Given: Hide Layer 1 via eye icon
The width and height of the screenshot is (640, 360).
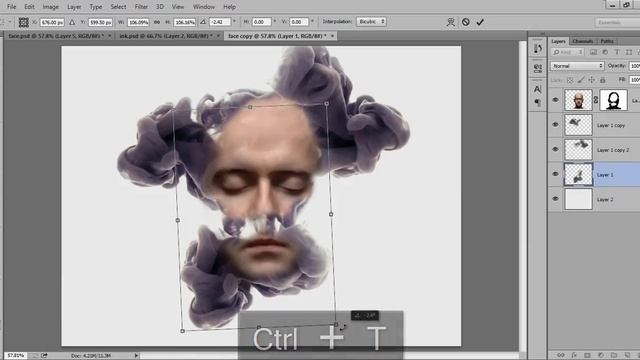Looking at the screenshot, I should 555,174.
